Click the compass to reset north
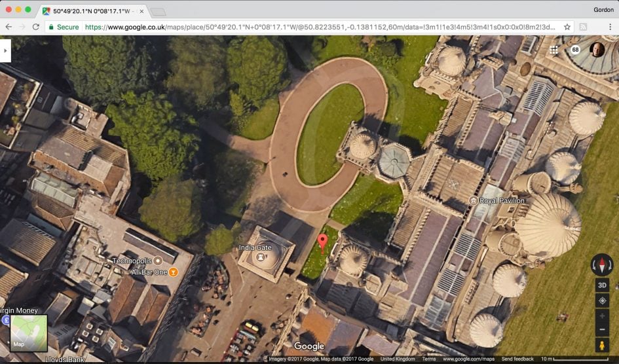Viewport: 619px width, 364px height. point(602,264)
